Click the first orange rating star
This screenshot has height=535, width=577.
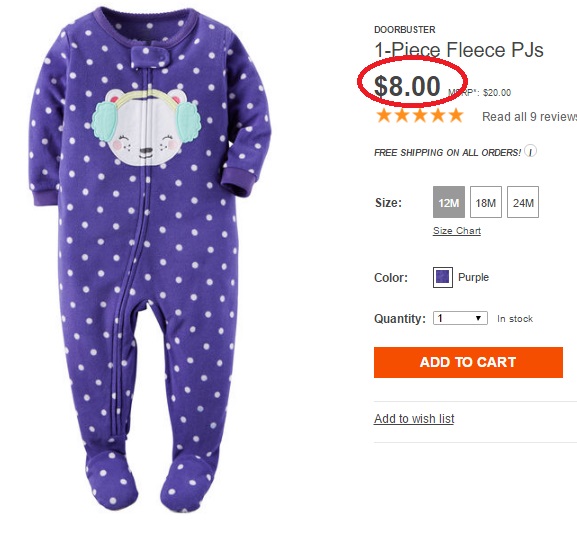point(384,116)
